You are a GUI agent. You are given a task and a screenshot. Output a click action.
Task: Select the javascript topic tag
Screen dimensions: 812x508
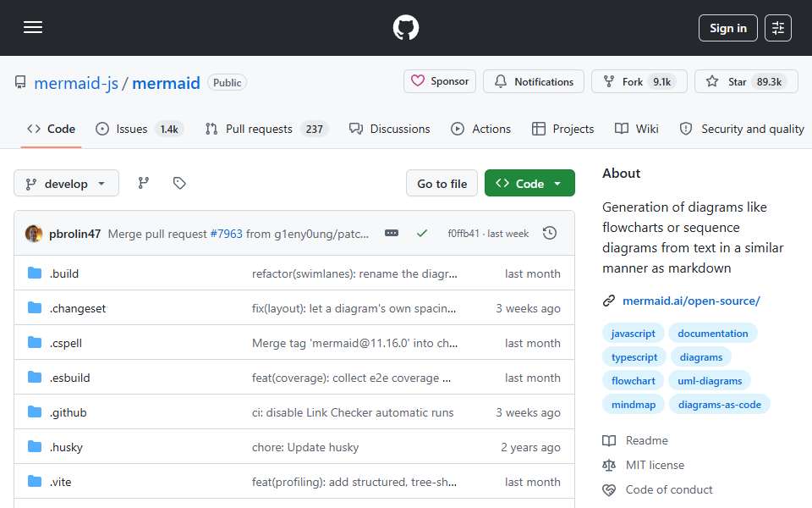[x=633, y=334]
